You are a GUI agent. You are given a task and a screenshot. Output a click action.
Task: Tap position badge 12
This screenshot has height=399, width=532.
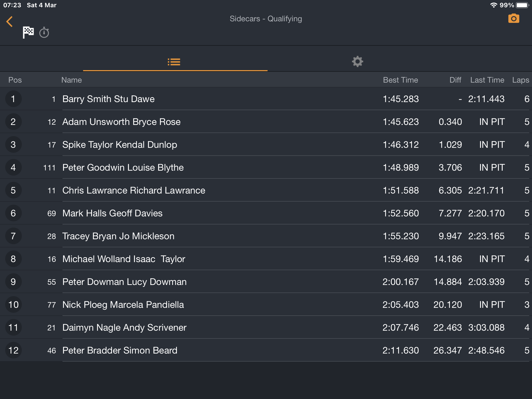tap(13, 350)
